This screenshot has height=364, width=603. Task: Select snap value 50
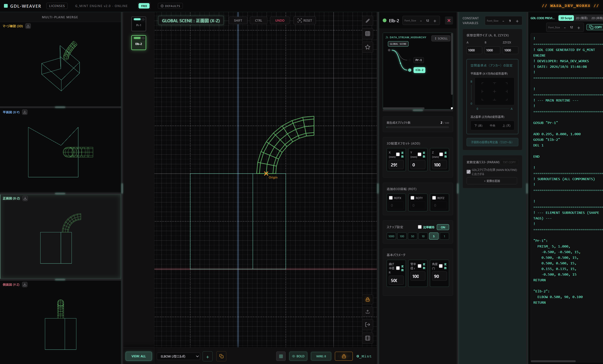tap(412, 236)
